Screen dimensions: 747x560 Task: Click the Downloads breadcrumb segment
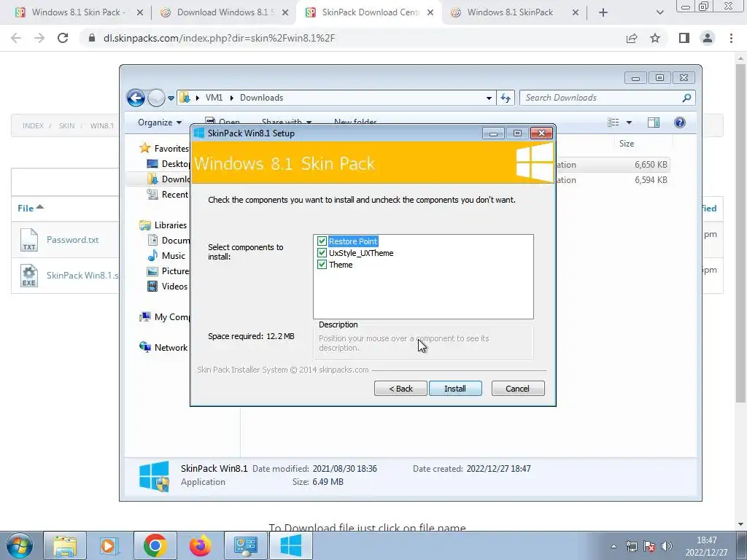pos(262,98)
